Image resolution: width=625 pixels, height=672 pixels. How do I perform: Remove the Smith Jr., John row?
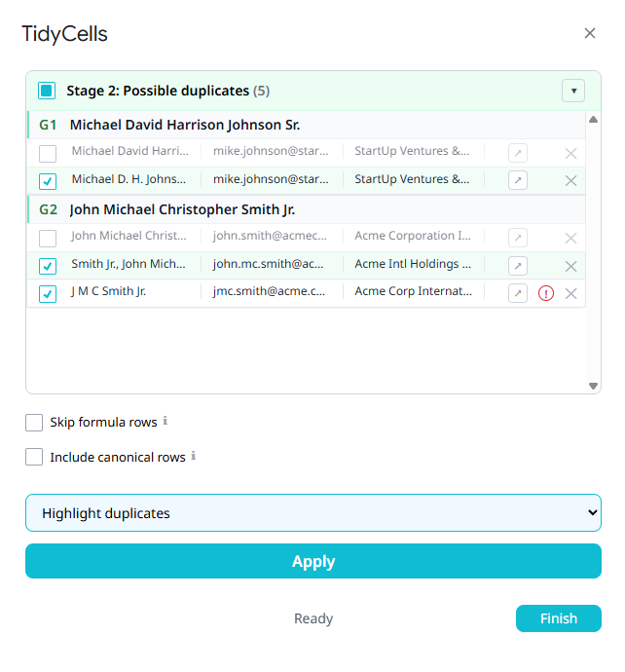(x=571, y=265)
